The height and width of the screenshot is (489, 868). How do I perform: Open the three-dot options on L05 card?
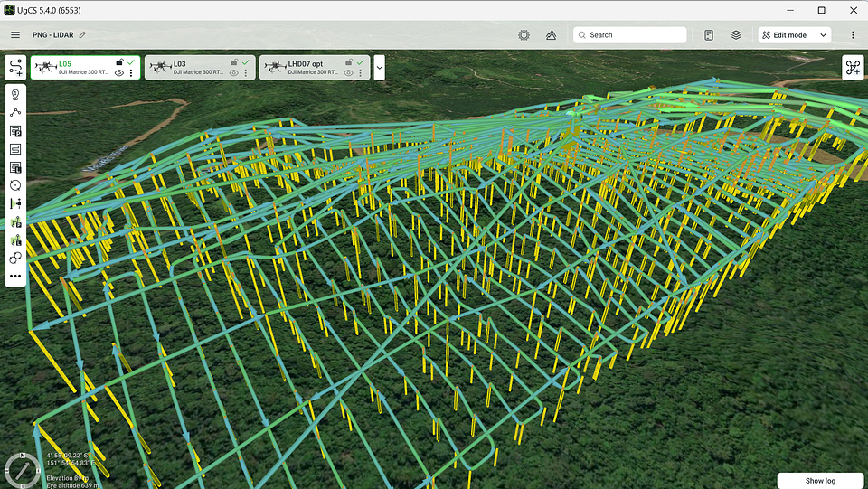[132, 73]
